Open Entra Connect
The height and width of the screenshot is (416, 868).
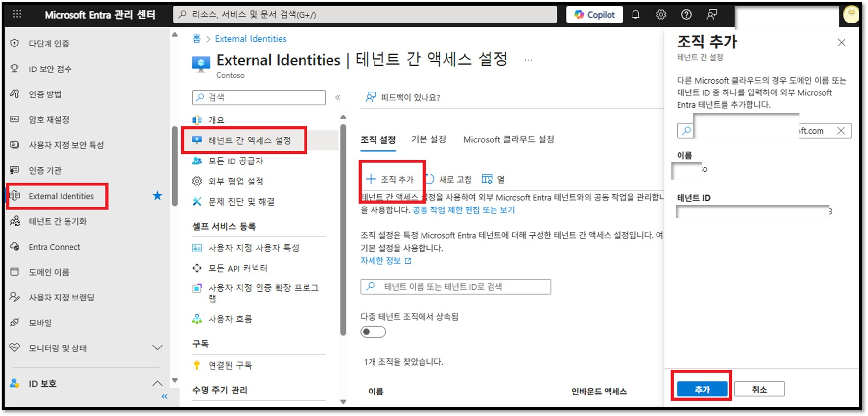[54, 247]
